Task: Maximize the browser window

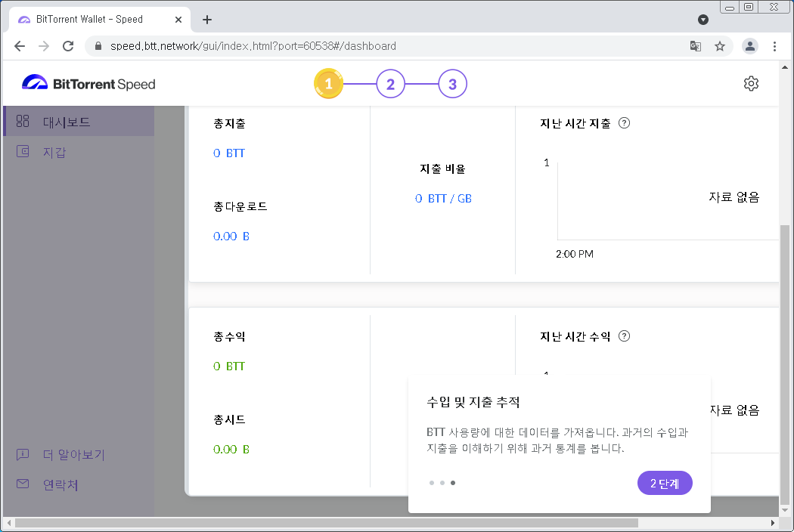Action: [x=749, y=7]
